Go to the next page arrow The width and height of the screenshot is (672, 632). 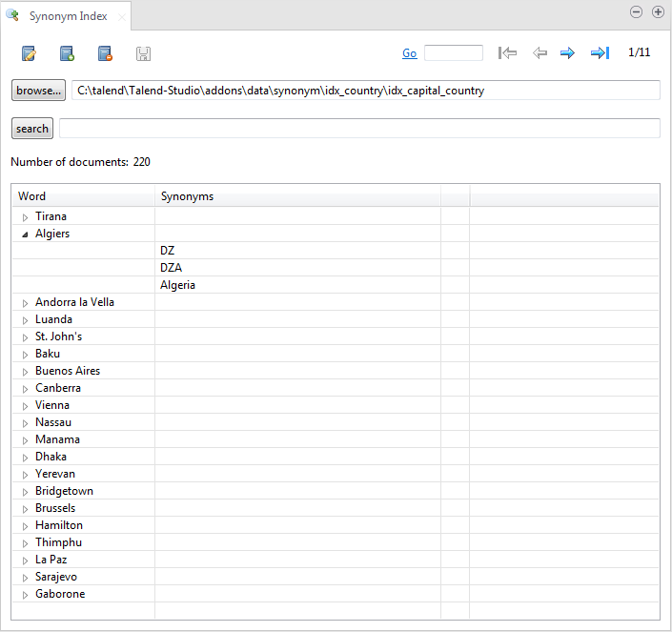pyautogui.click(x=567, y=53)
